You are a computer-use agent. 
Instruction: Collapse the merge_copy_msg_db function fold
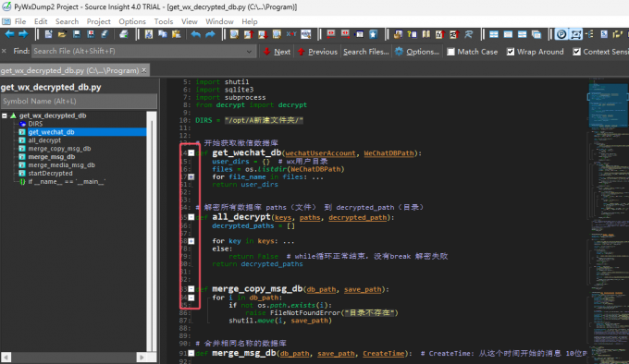pos(191,289)
